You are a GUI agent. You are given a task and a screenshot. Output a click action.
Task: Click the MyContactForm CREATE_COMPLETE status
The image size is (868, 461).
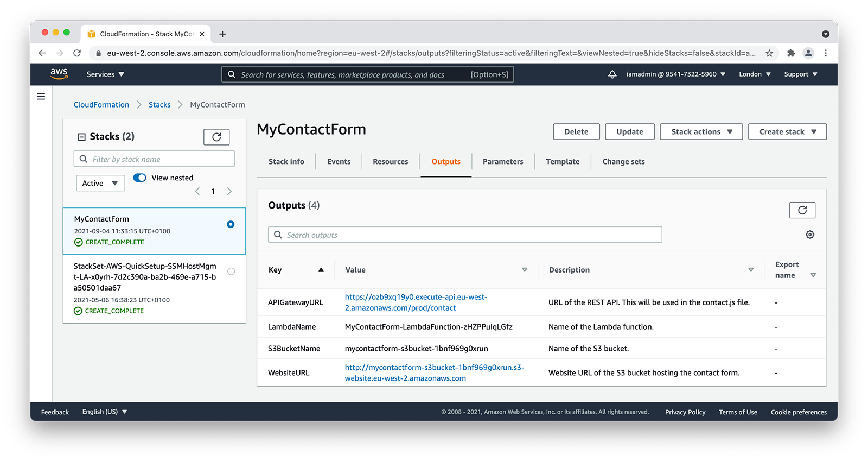coord(109,242)
